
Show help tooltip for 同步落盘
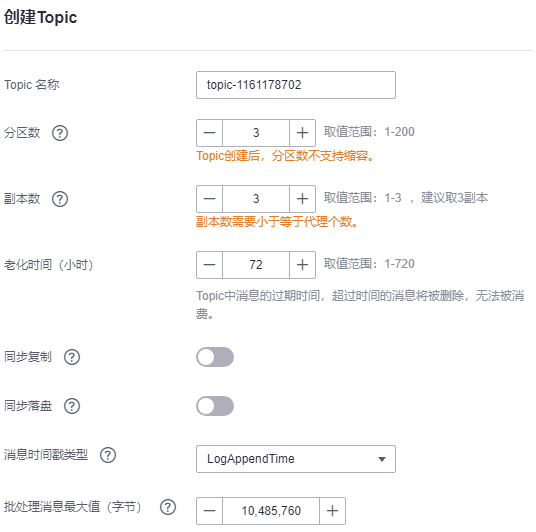point(72,406)
